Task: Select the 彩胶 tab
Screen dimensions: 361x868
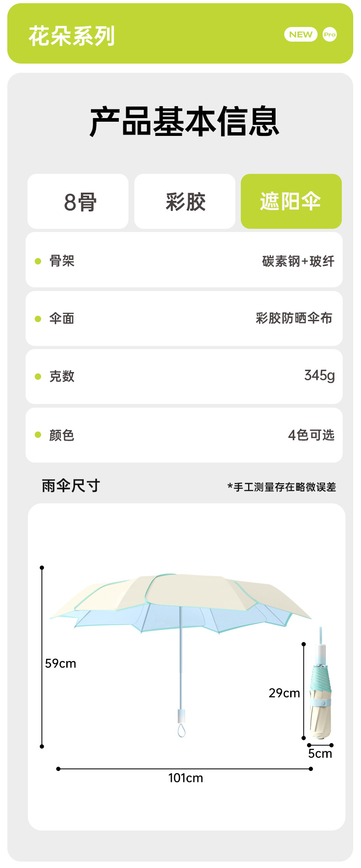Action: click(x=185, y=202)
